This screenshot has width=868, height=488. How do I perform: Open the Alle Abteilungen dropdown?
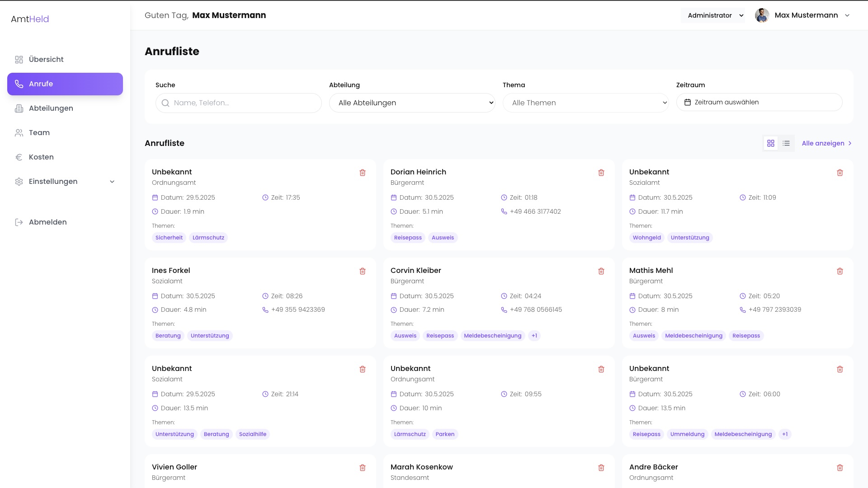coord(412,103)
